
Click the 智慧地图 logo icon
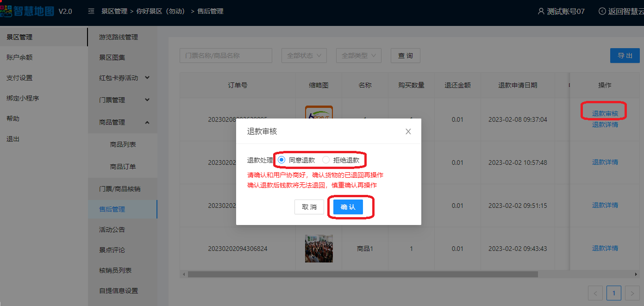(x=6, y=11)
